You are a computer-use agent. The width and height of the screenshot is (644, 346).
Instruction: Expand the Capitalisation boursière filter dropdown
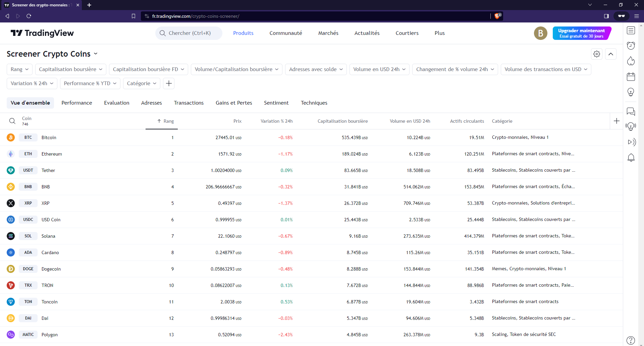(x=70, y=69)
